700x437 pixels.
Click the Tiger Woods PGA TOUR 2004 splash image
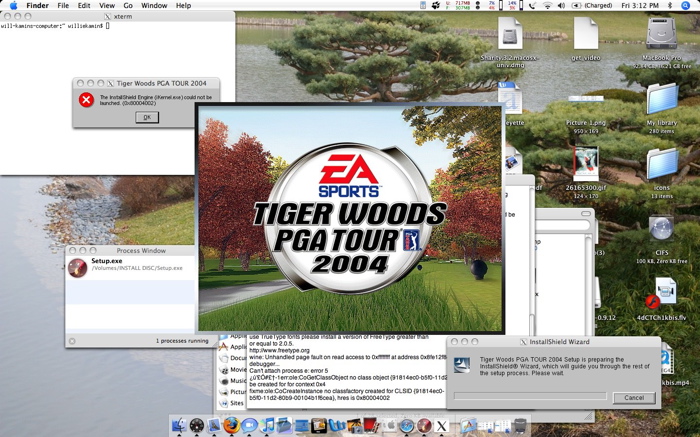(x=350, y=218)
